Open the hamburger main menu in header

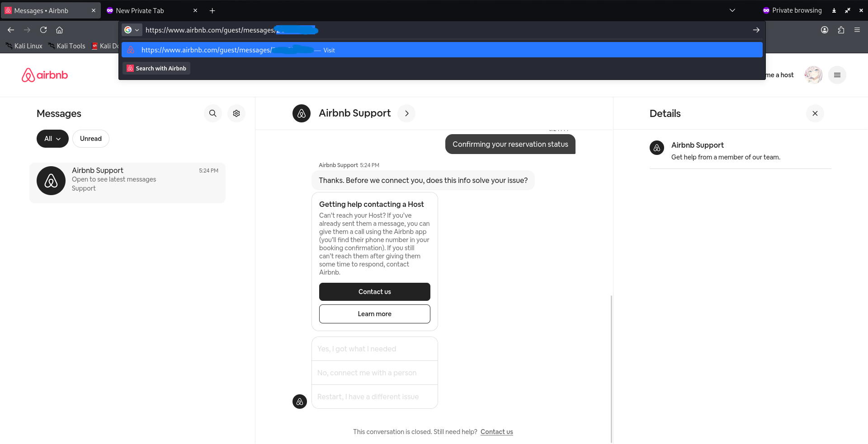(x=837, y=75)
